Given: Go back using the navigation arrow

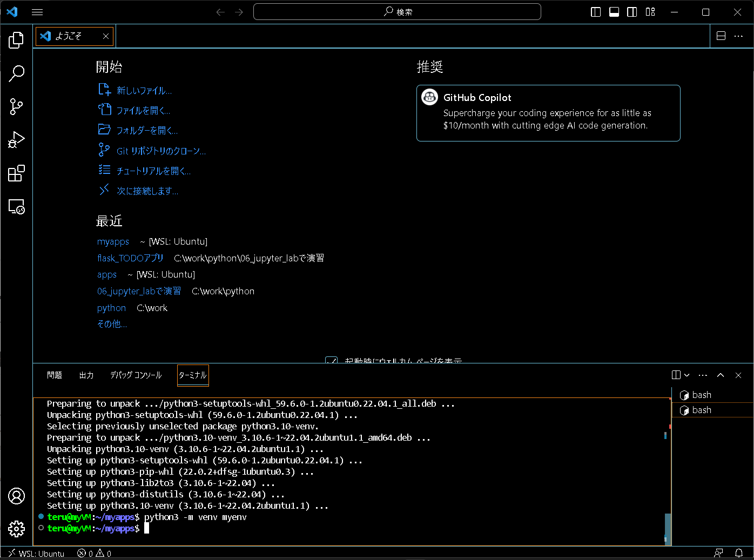Looking at the screenshot, I should tap(220, 12).
